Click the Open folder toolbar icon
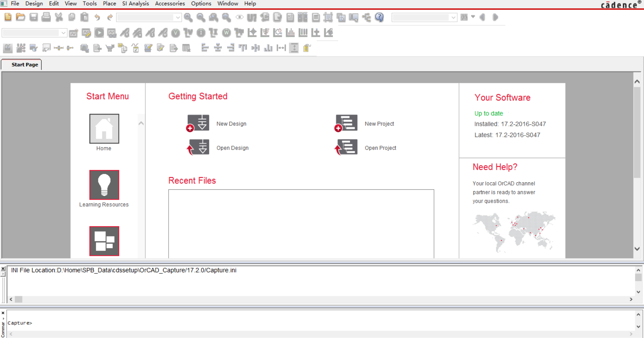The image size is (644, 338). click(x=21, y=17)
